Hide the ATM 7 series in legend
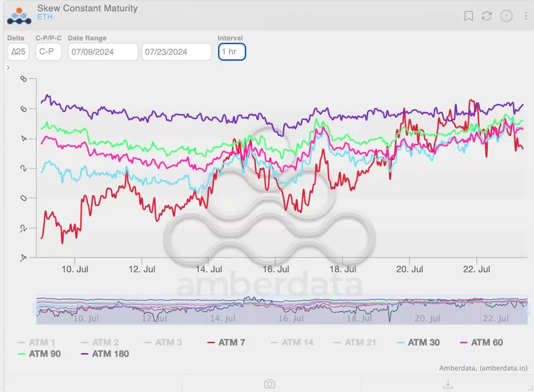Viewport: 534px width, 392px height. click(x=226, y=342)
